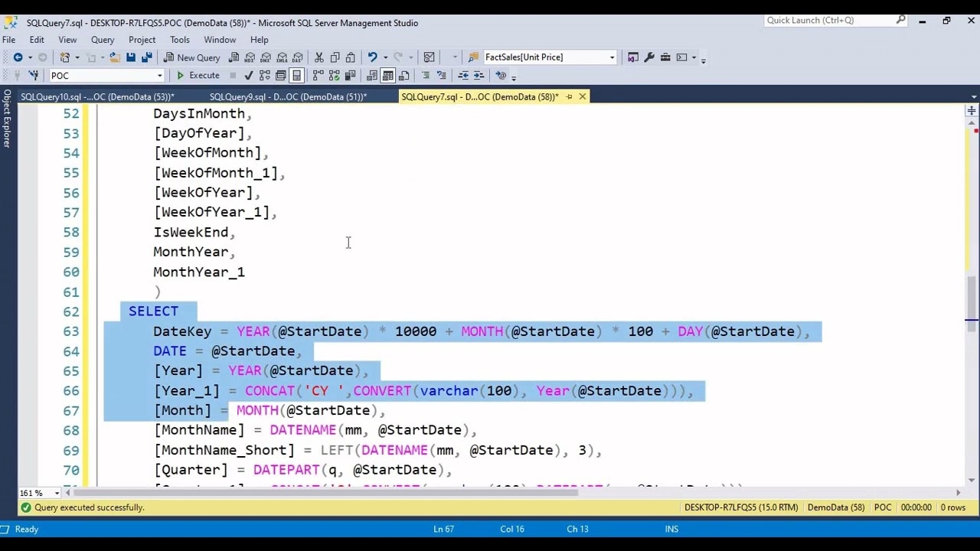This screenshot has height=551, width=980.
Task: Click the Copy icon in toolbar
Action: 335,57
